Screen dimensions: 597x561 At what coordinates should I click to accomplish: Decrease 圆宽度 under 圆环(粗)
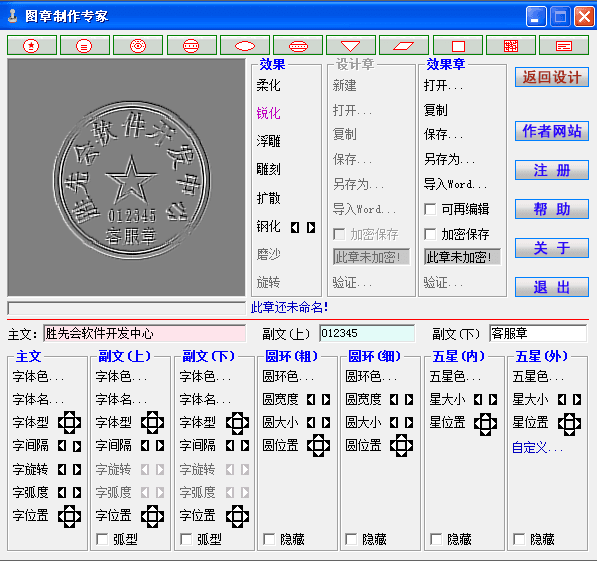tap(311, 400)
